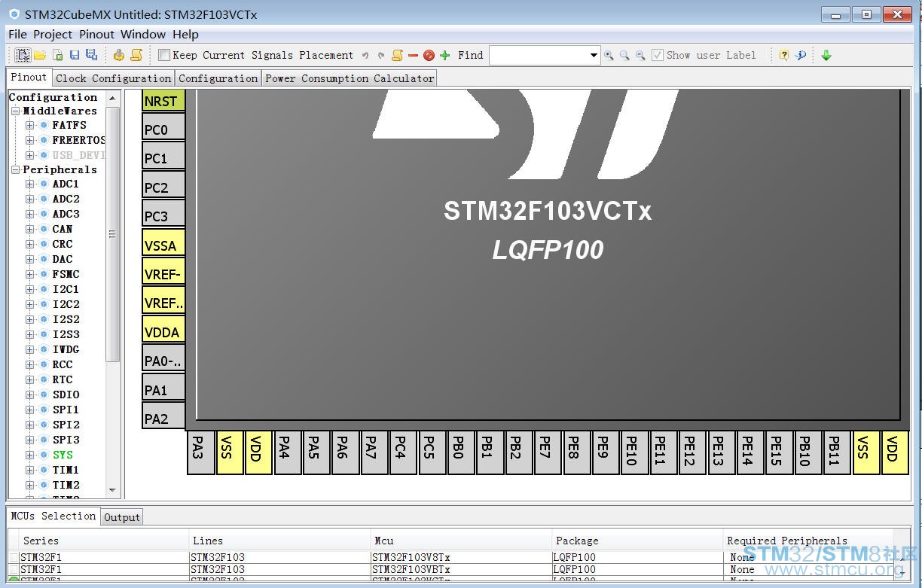
Task: Click the green plus expand-all icon
Action: (444, 55)
